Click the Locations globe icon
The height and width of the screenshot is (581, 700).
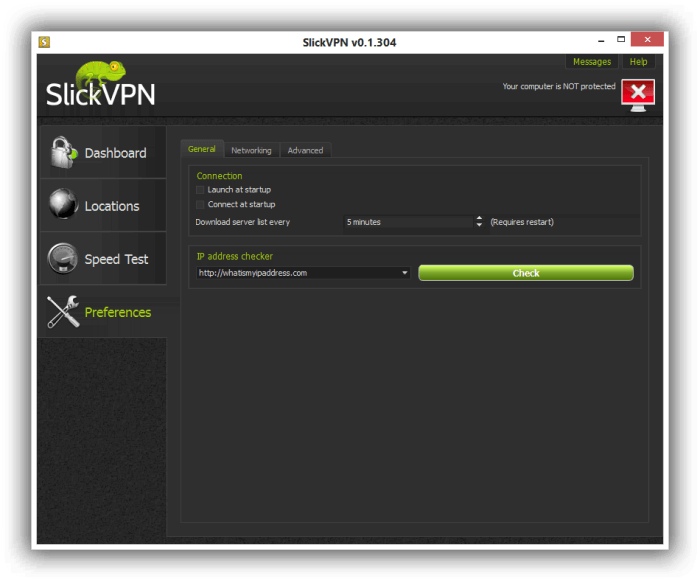pyautogui.click(x=63, y=204)
